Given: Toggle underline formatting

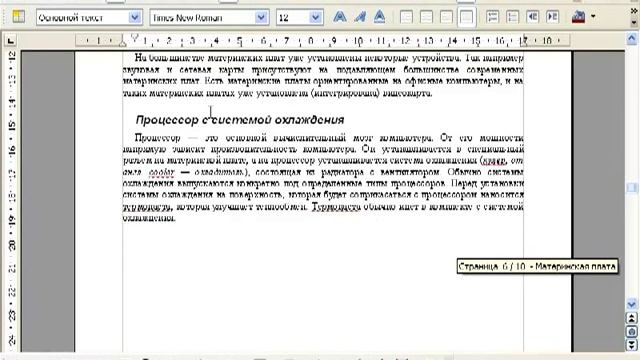Looking at the screenshot, I should 380,17.
